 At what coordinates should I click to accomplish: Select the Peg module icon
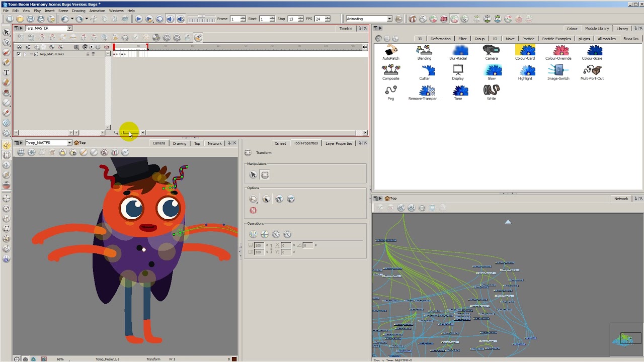[390, 90]
